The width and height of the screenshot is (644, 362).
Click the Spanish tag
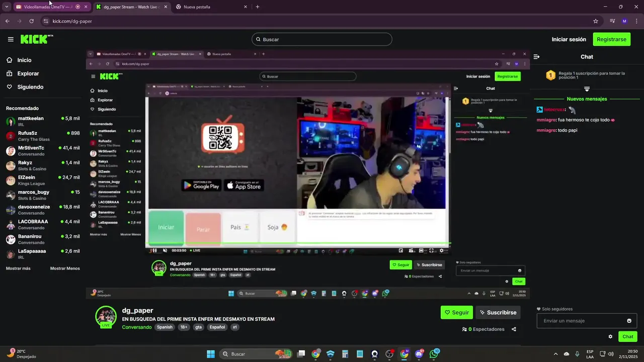tap(165, 327)
